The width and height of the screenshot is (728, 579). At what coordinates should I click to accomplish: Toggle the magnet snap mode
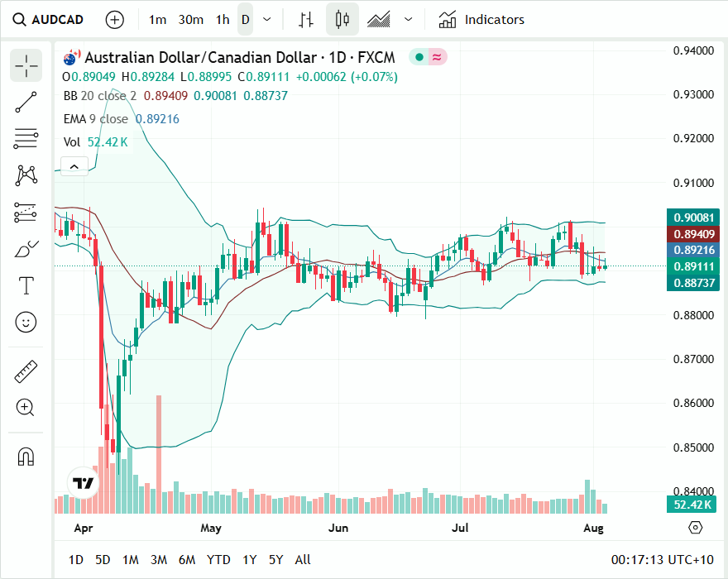pos(26,457)
